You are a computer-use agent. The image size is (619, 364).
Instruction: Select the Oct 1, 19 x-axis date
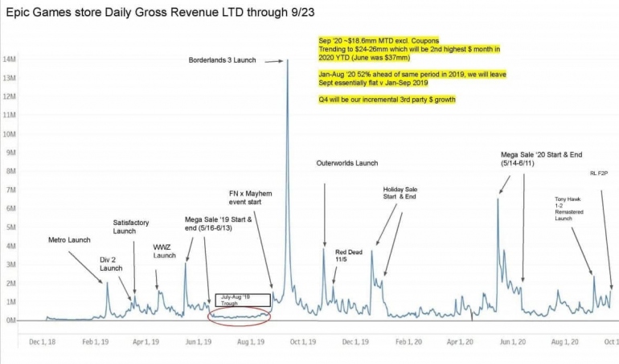coord(303,342)
